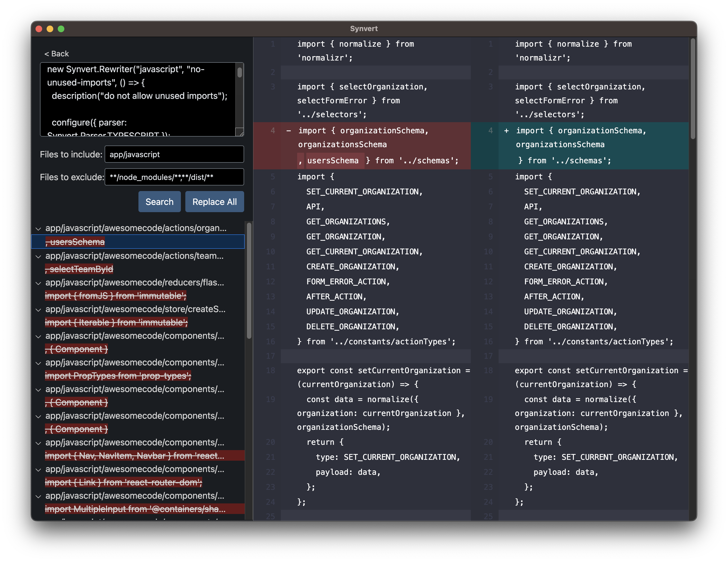
Task: Select the Nav, NavItem, Navbar import result
Action: click(135, 455)
